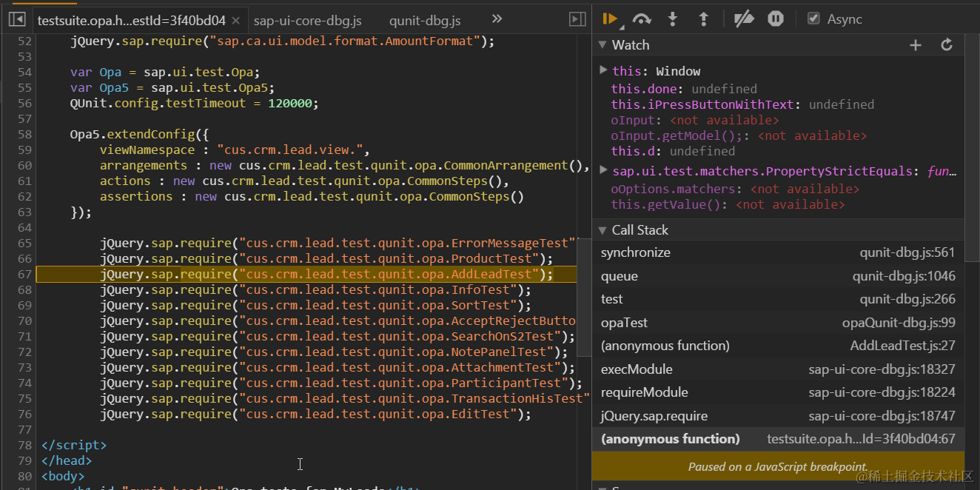980x490 pixels.
Task: Select the synchronize call stack frame
Action: point(779,252)
